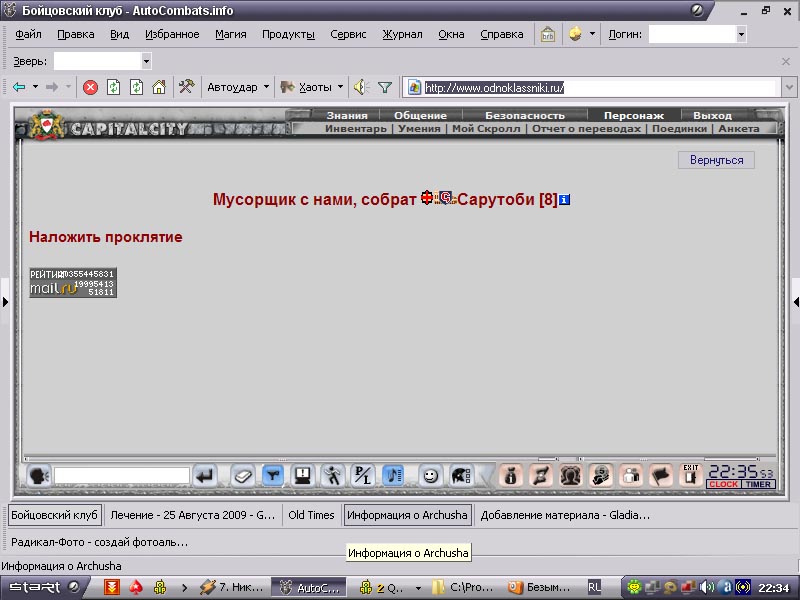Switch to the Бойцовский клуб tab
Image resolution: width=800 pixels, height=600 pixels.
click(54, 515)
